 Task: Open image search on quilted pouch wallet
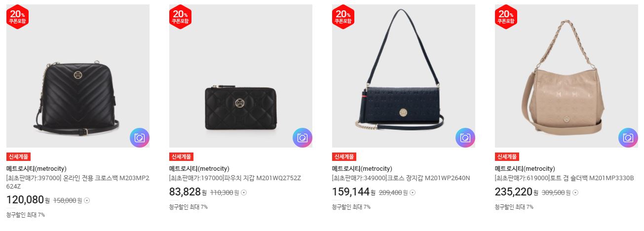(303, 138)
